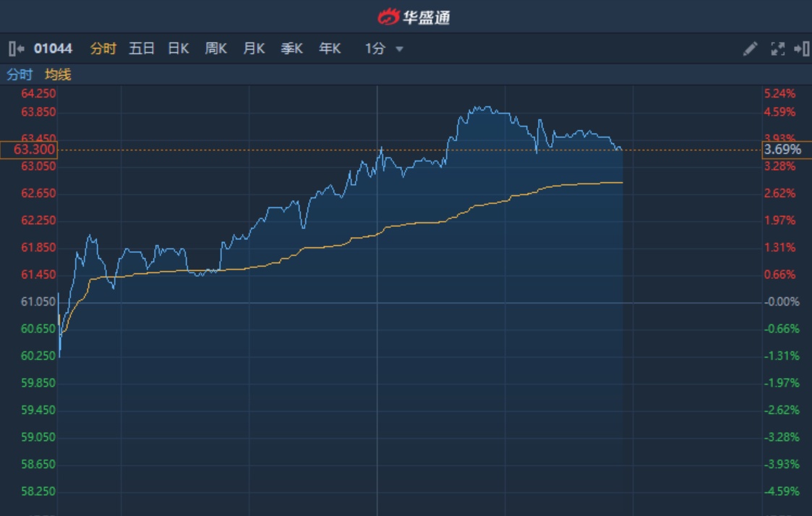Open the 年K yearly chart tab
The image size is (812, 516).
tap(330, 49)
